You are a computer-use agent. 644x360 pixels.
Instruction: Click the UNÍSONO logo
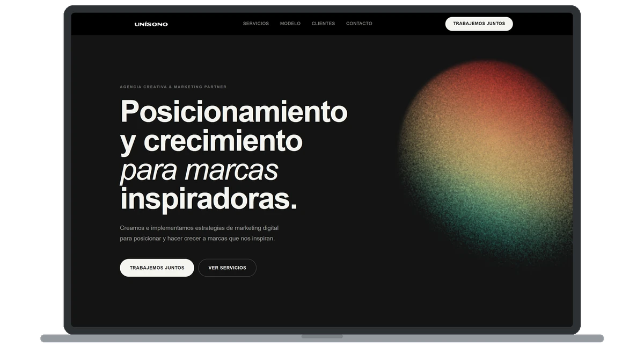[151, 24]
